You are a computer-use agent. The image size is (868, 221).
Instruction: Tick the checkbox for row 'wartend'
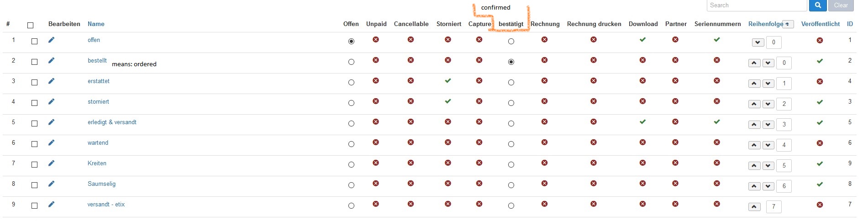click(x=34, y=144)
